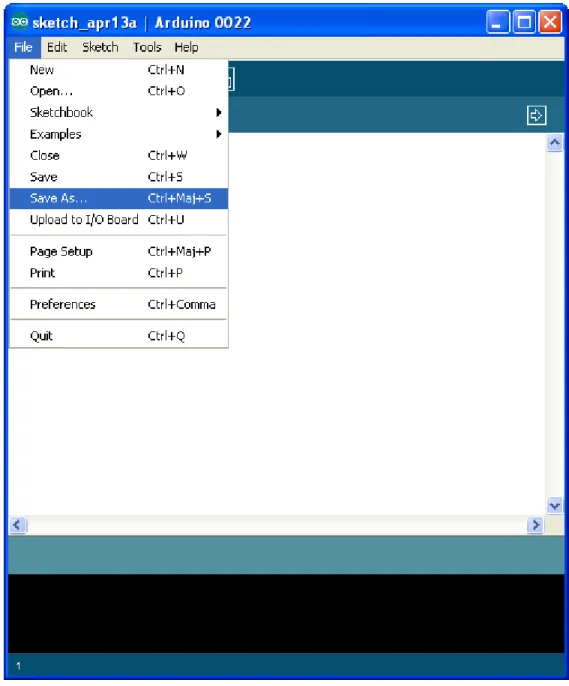This screenshot has height=686, width=569.
Task: Click the tab menu arrow icon
Action: click(x=536, y=116)
